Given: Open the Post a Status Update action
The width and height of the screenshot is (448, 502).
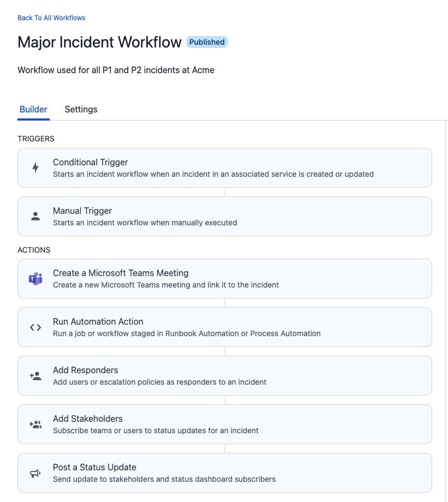Looking at the screenshot, I should [x=224, y=473].
